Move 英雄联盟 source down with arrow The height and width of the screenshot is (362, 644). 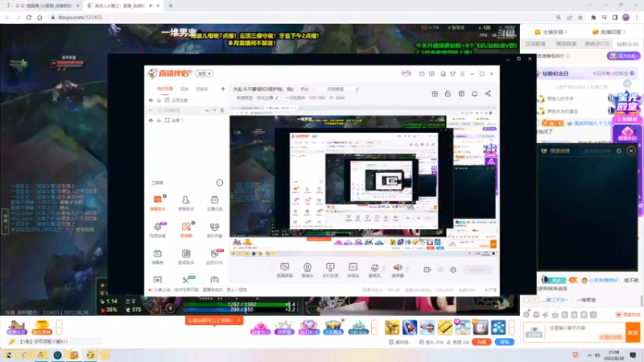(x=214, y=110)
